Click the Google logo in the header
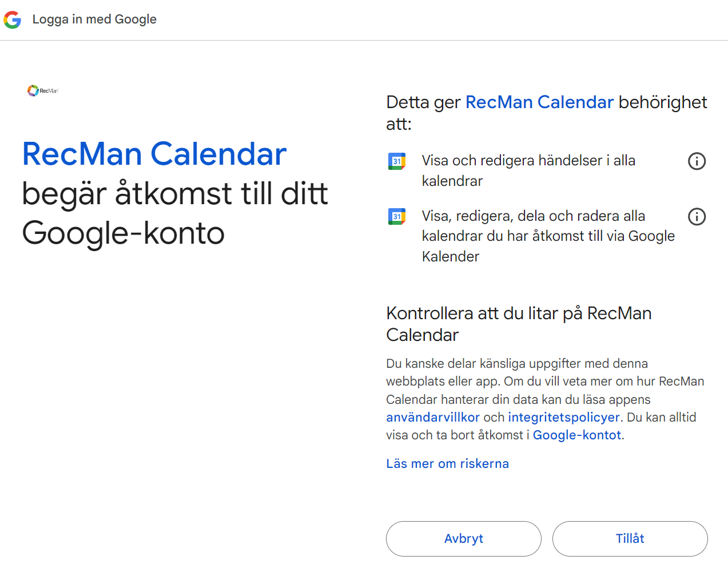Image resolution: width=728 pixels, height=572 pixels. pos(12,19)
